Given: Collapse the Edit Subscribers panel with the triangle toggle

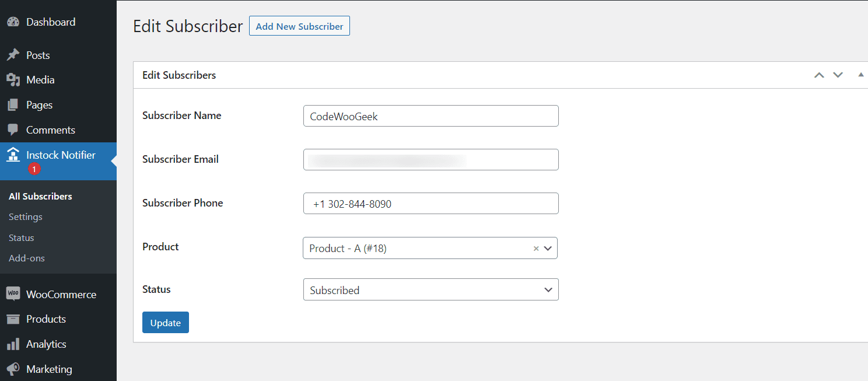Looking at the screenshot, I should point(861,75).
